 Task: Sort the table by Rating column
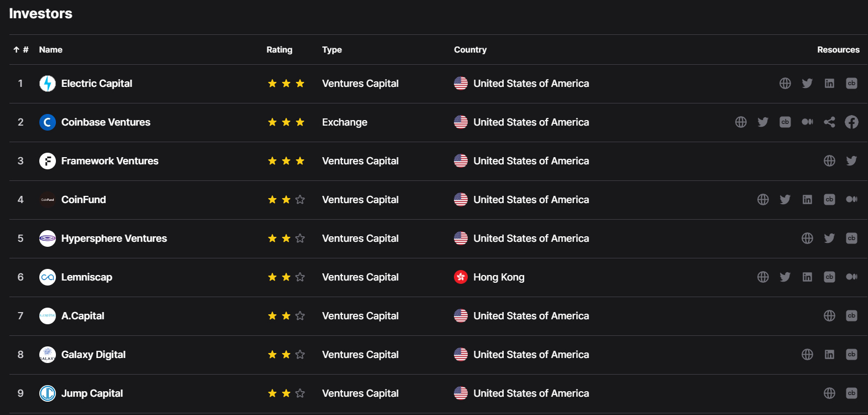tap(279, 50)
